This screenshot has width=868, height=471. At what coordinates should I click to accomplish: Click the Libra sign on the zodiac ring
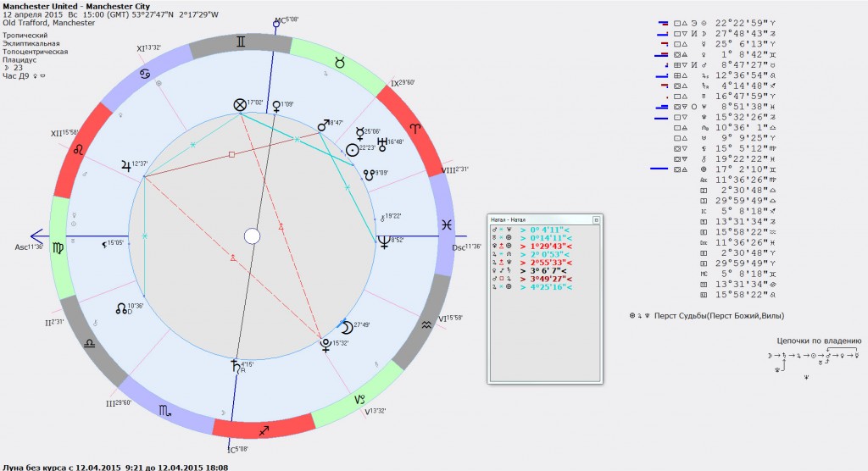89,344
